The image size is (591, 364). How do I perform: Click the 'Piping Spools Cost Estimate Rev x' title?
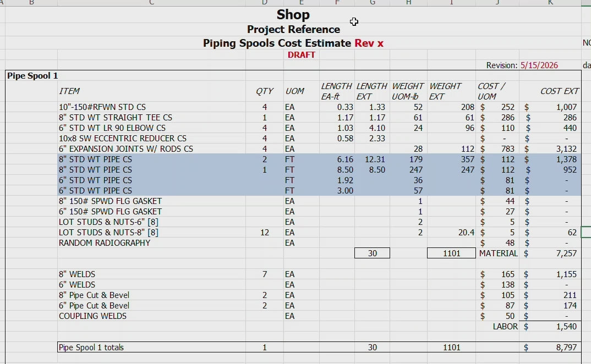coord(293,43)
